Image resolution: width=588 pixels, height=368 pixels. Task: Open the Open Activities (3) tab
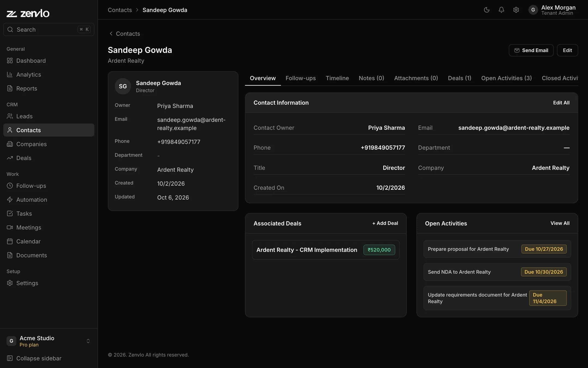coord(506,78)
